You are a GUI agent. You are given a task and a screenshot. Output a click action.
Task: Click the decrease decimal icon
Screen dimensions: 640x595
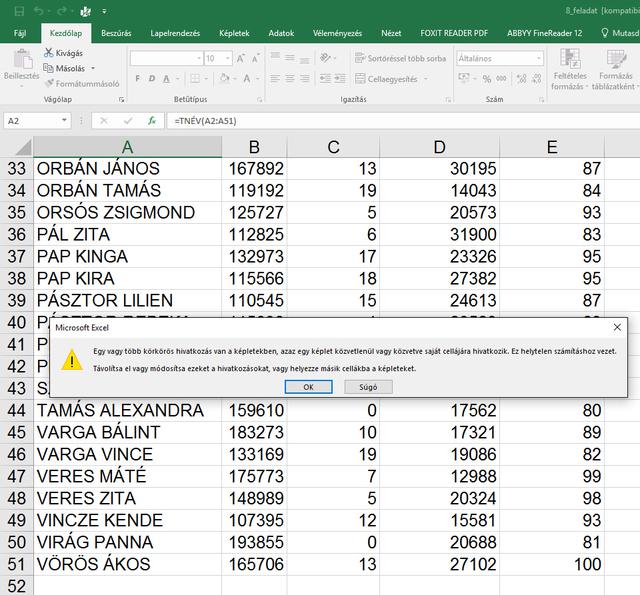[537, 78]
